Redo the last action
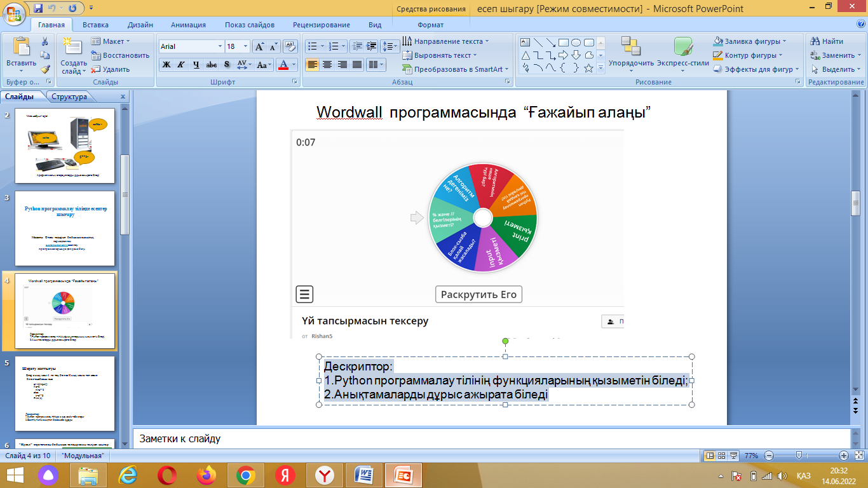Screen dimensions: 868x488 tap(72, 8)
